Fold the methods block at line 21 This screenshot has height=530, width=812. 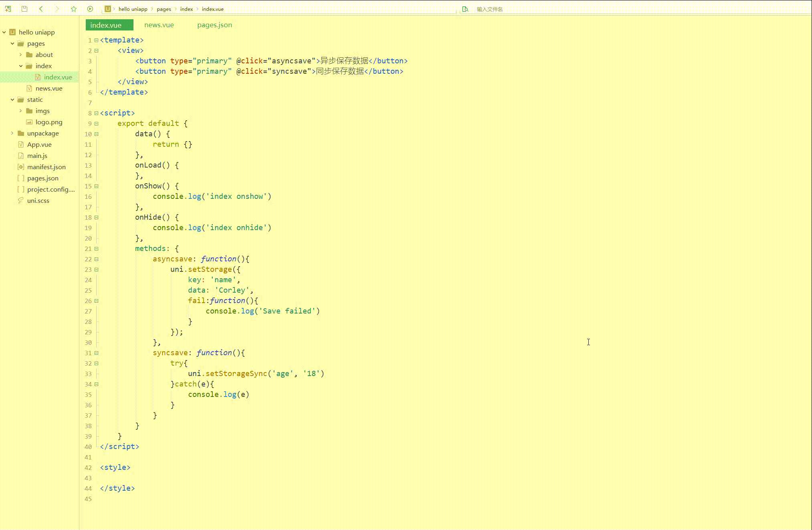click(x=96, y=249)
